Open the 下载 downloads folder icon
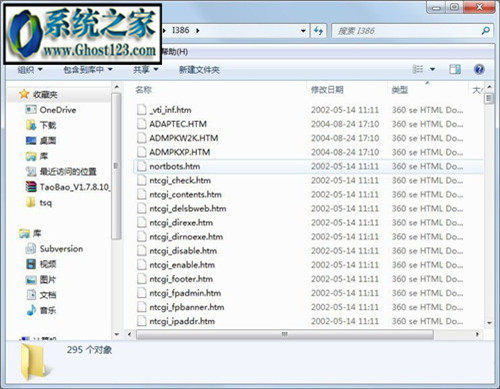Image resolution: width=500 pixels, height=389 pixels. [x=31, y=125]
